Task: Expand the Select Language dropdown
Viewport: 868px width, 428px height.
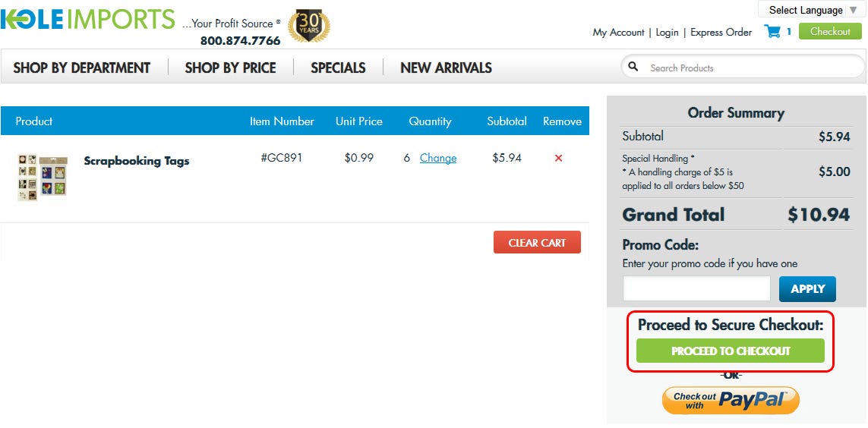Action: 813,10
